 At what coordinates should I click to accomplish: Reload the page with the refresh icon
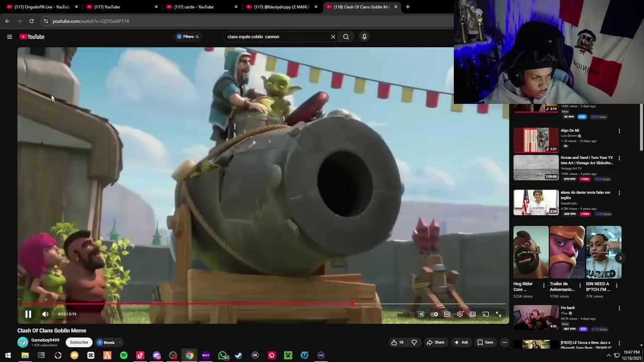click(31, 21)
